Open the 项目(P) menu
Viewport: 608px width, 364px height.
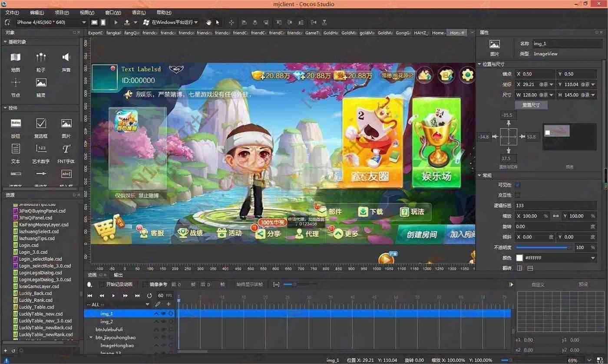click(x=62, y=13)
